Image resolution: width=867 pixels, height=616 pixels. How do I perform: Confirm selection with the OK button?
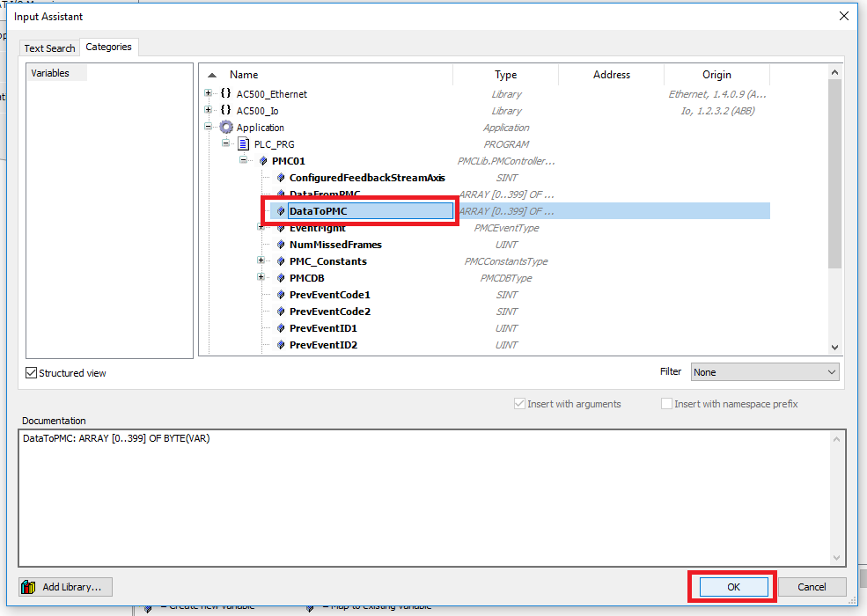[731, 586]
